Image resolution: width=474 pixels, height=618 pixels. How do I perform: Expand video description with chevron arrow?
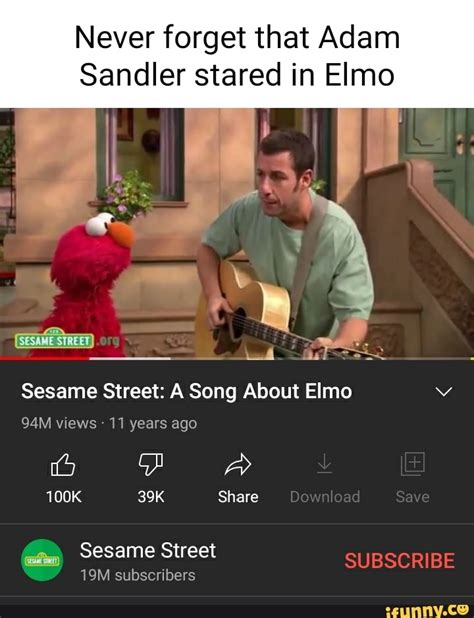click(x=444, y=392)
